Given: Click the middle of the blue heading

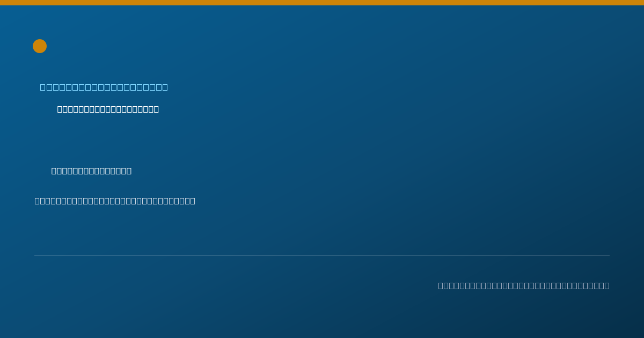Looking at the screenshot, I should tap(104, 87).
